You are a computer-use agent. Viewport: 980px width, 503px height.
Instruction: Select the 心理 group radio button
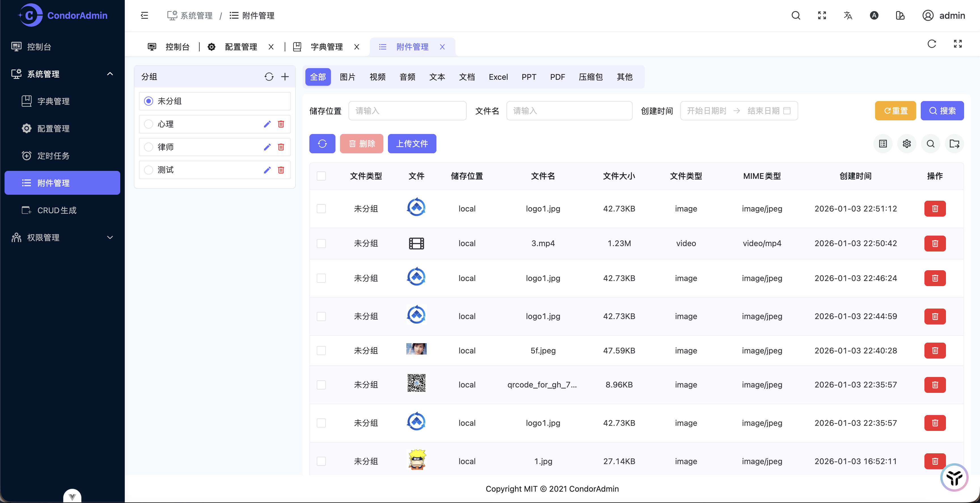tap(148, 124)
